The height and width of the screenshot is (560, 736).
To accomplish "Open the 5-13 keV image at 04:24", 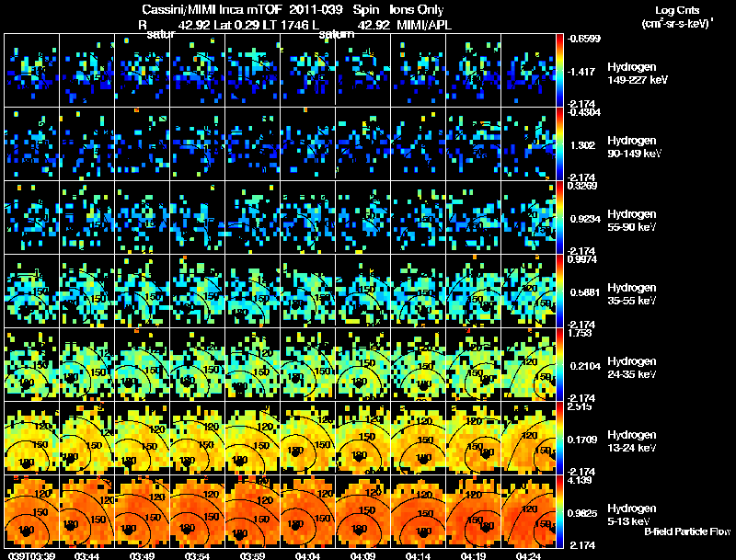I will tap(528, 511).
